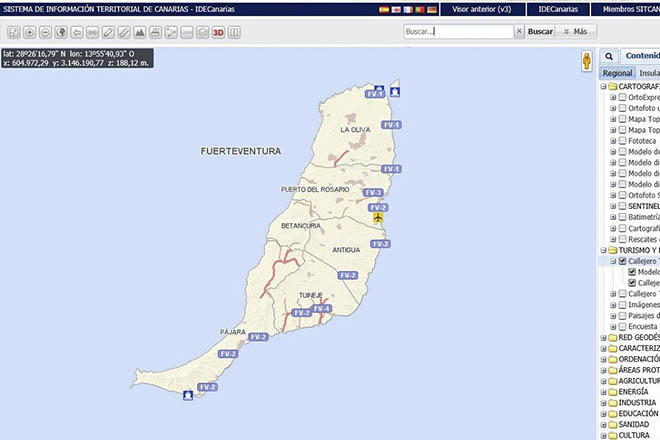The image size is (660, 440).
Task: Open the print map tool
Action: tap(155, 32)
